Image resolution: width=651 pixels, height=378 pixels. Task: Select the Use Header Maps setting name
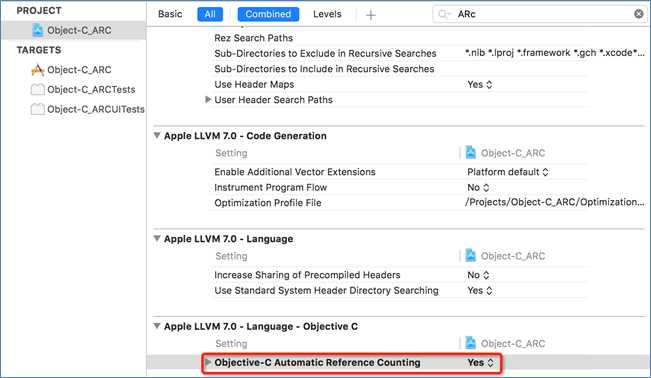(x=254, y=84)
